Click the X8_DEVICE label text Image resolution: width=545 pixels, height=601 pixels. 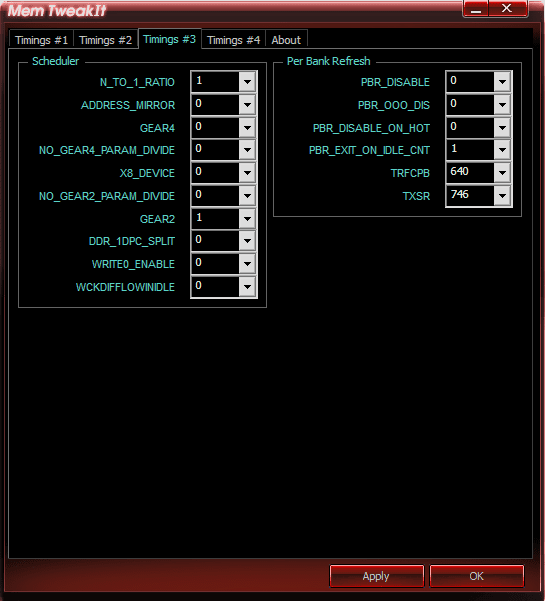pos(147,173)
